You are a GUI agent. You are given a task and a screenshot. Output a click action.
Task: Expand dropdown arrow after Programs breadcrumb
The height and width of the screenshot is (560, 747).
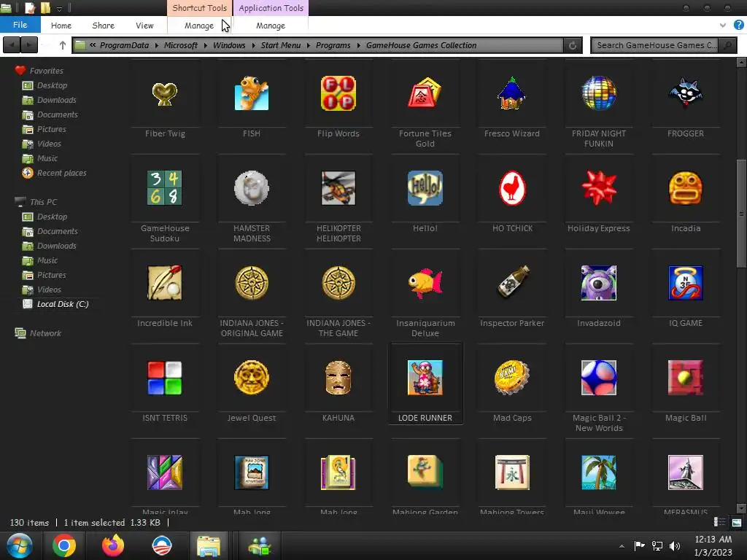[x=358, y=45]
